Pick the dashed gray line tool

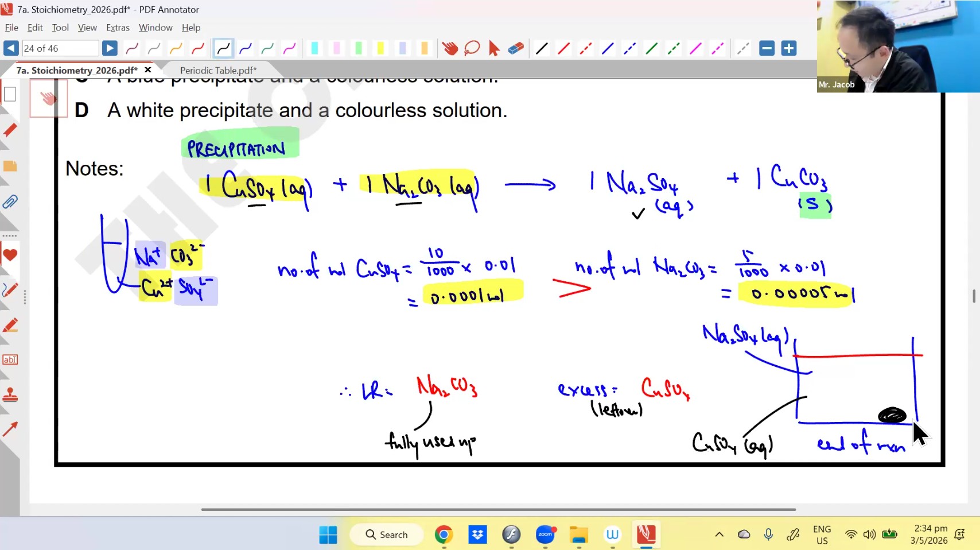coord(743,48)
